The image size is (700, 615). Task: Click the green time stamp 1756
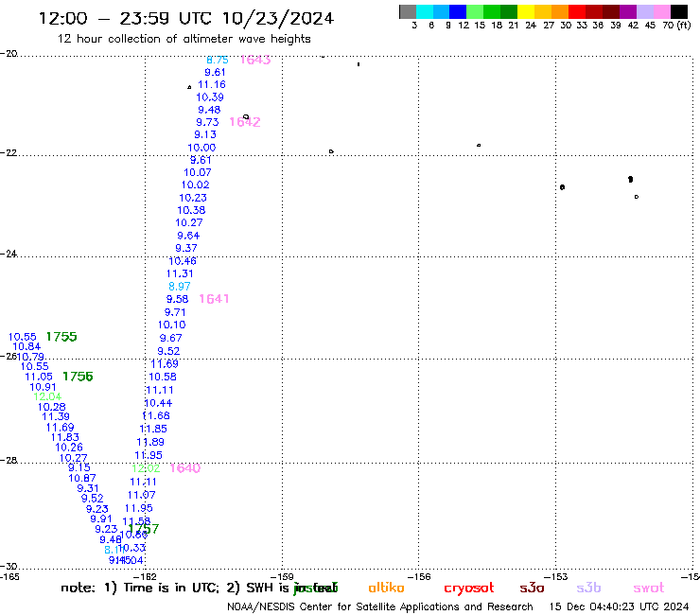pyautogui.click(x=78, y=377)
